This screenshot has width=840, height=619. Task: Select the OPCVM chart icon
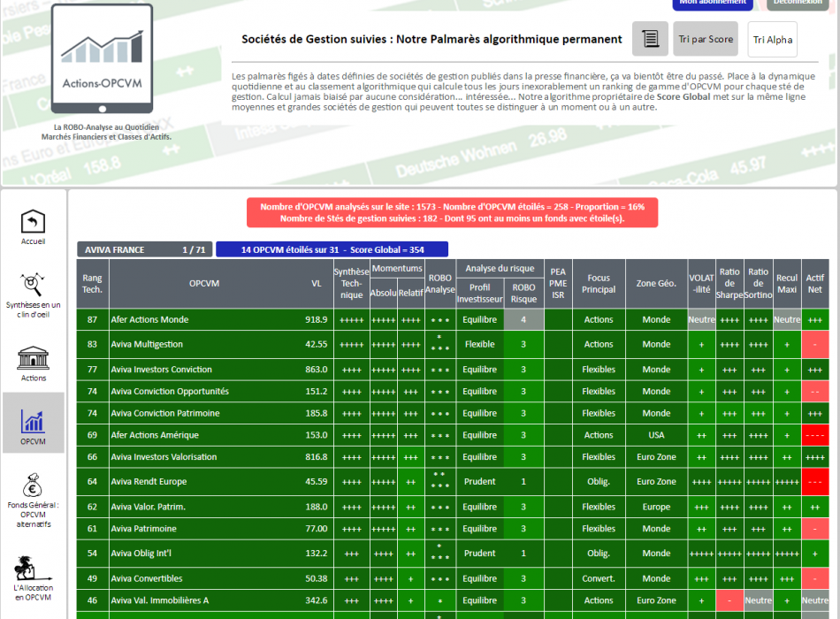tap(33, 423)
